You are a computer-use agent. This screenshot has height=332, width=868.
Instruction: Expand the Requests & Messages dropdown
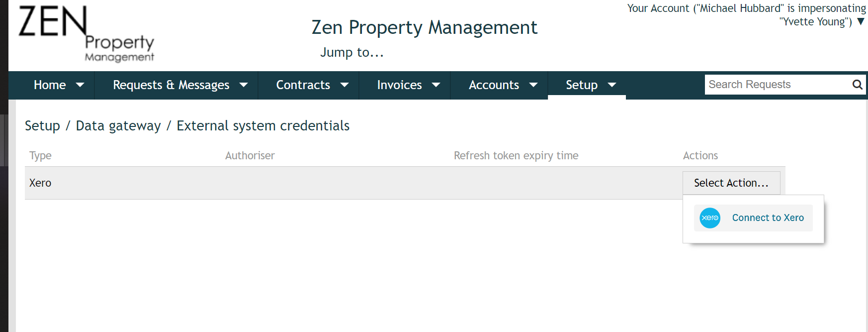pos(243,85)
